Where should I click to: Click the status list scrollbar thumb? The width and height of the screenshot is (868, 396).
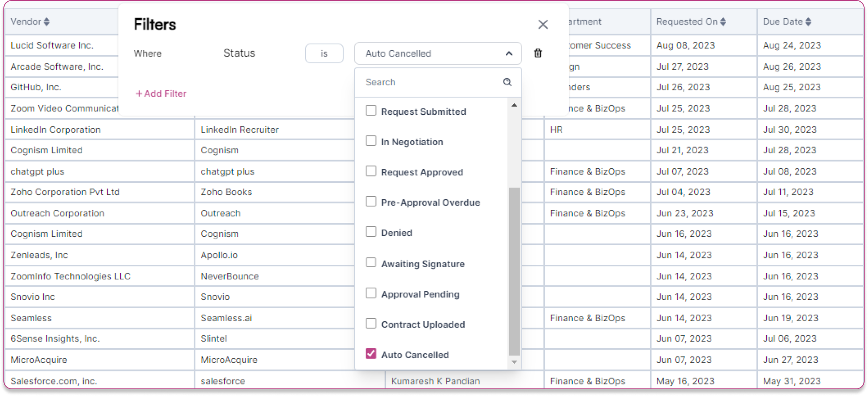point(514,271)
